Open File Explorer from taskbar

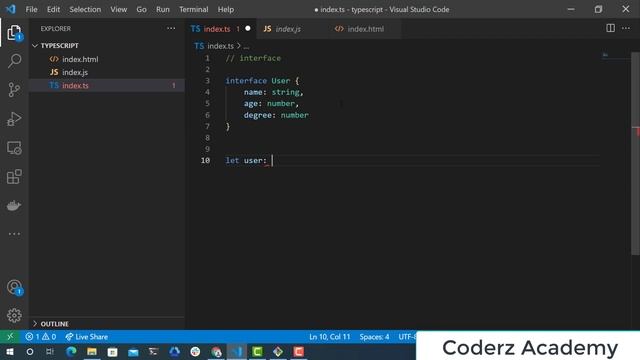[92, 351]
